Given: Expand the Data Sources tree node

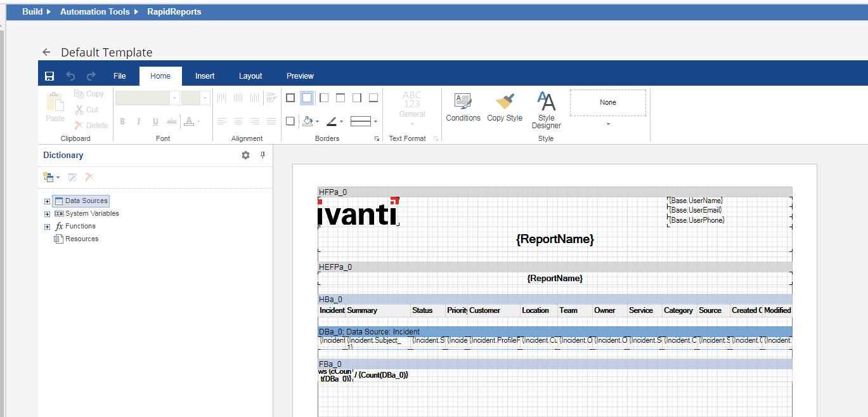Looking at the screenshot, I should pos(47,201).
